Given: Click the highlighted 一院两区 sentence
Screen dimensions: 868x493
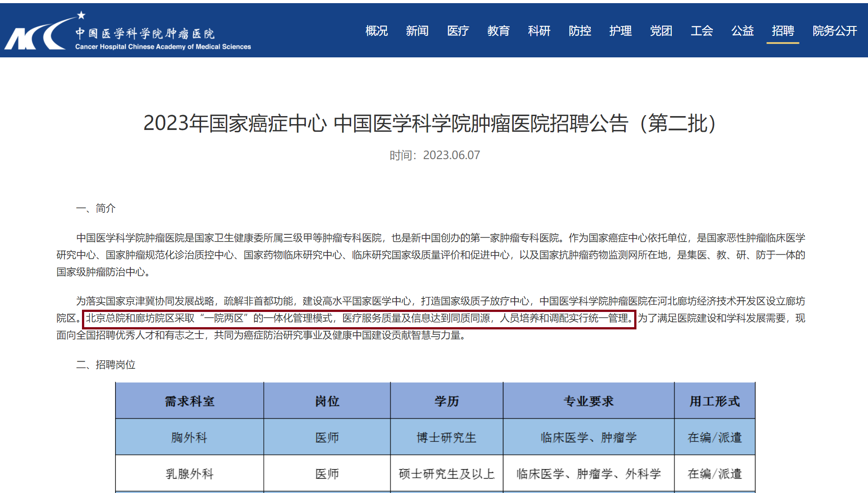Looking at the screenshot, I should pyautogui.click(x=359, y=319).
